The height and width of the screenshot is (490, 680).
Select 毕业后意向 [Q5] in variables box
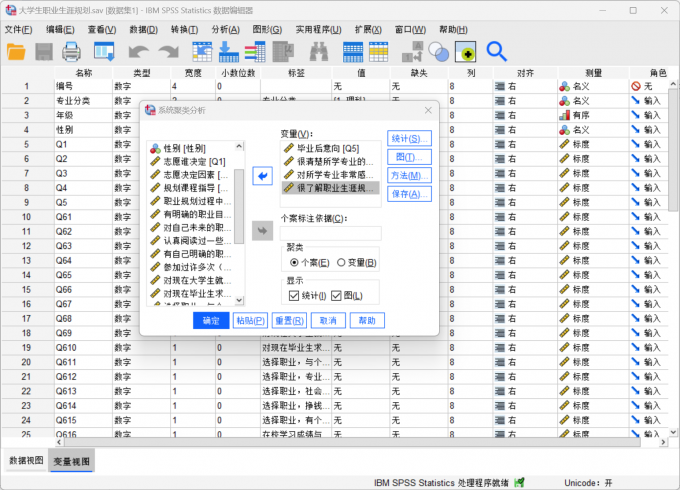point(330,148)
